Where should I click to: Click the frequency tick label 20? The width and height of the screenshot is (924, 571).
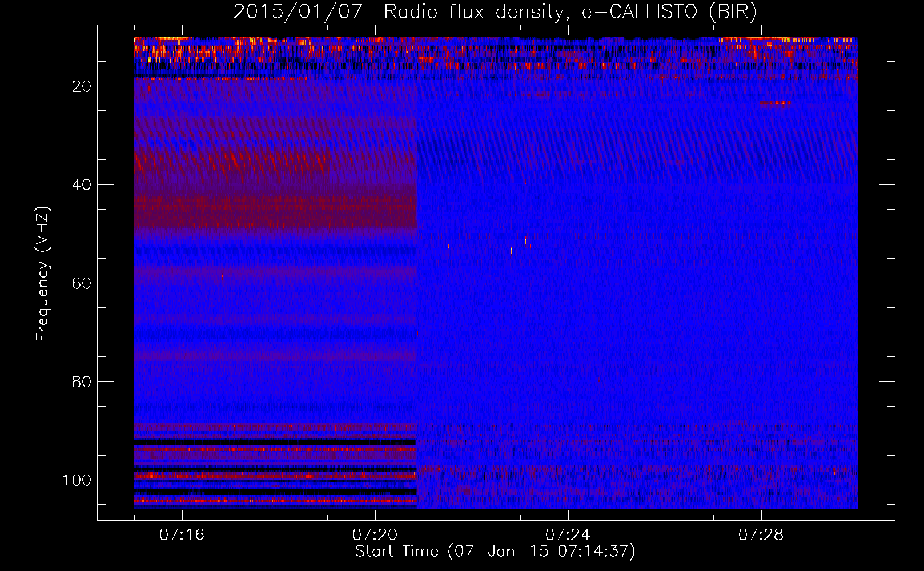[82, 86]
